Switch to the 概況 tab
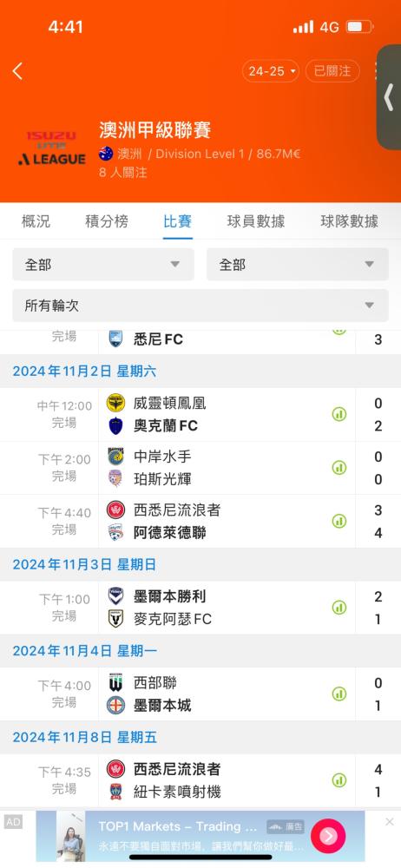Viewport: 401px width, 868px height. tap(36, 221)
